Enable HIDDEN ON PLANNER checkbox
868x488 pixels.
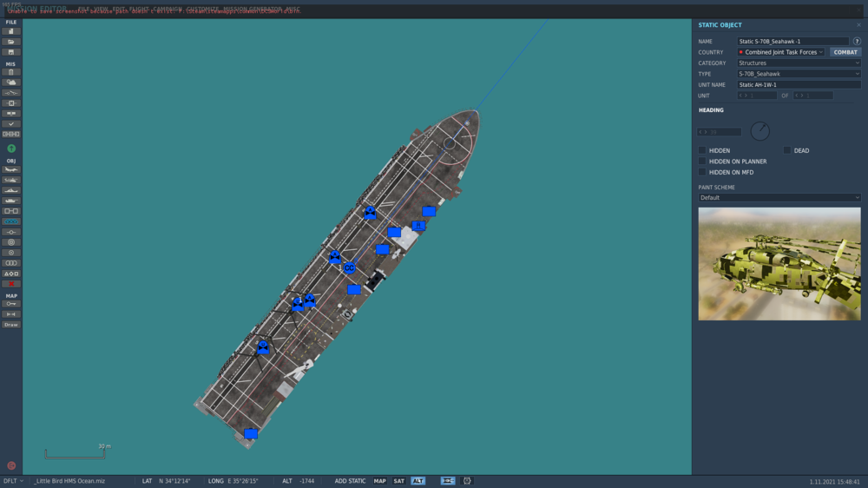click(x=702, y=162)
